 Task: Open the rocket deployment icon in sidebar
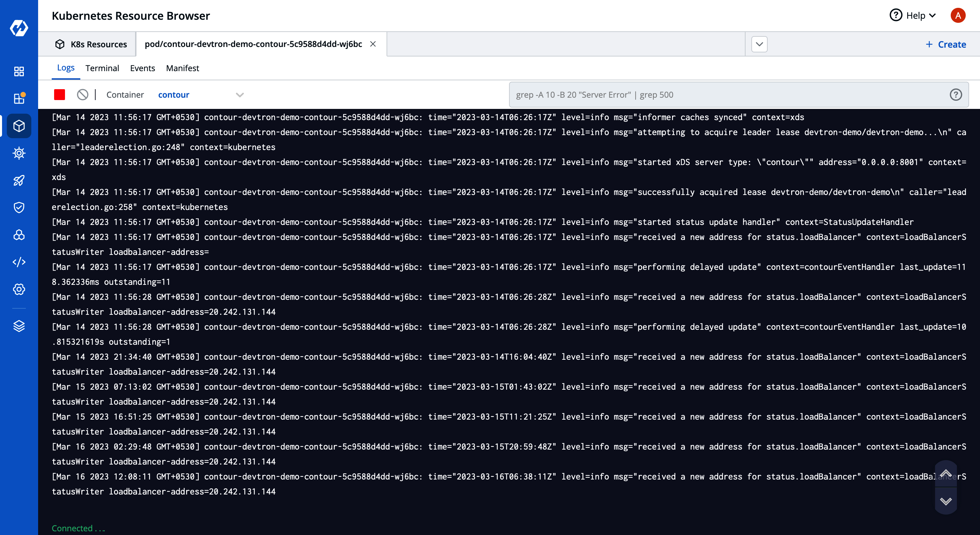19,180
